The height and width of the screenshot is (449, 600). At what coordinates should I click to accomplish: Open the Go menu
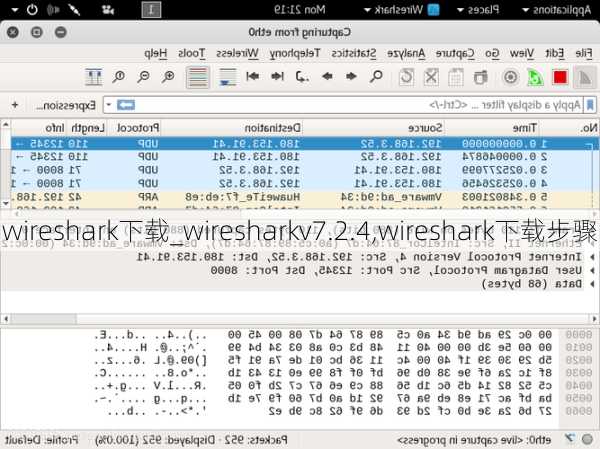tap(492, 53)
